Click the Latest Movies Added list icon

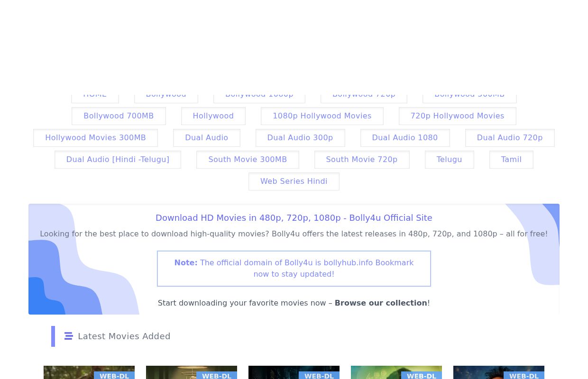click(68, 336)
